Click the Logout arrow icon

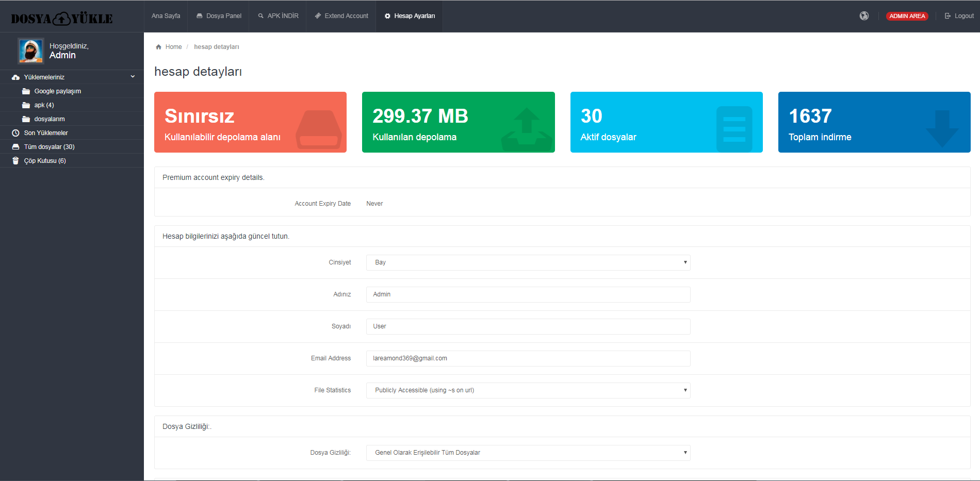(948, 16)
